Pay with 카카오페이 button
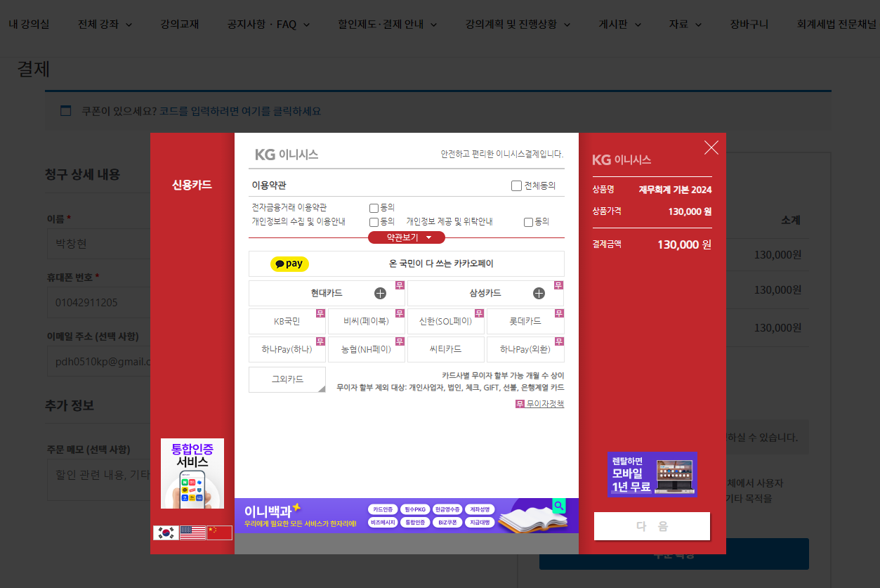Screen dimensions: 880x588 coord(407,264)
